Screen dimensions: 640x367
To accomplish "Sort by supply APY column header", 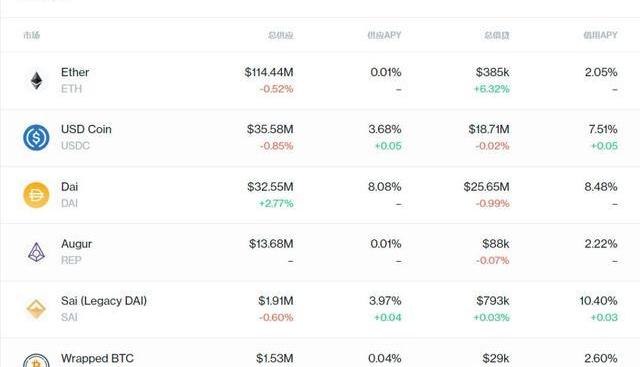I will coord(384,35).
